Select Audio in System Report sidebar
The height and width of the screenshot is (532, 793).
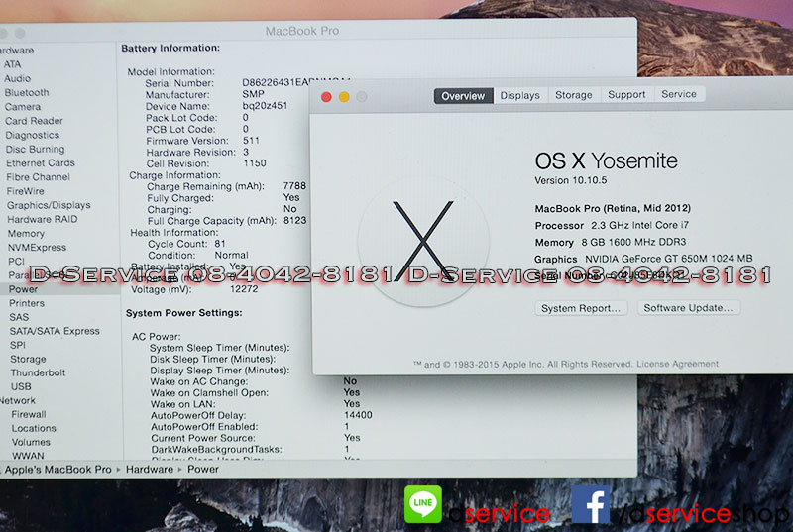[18, 79]
